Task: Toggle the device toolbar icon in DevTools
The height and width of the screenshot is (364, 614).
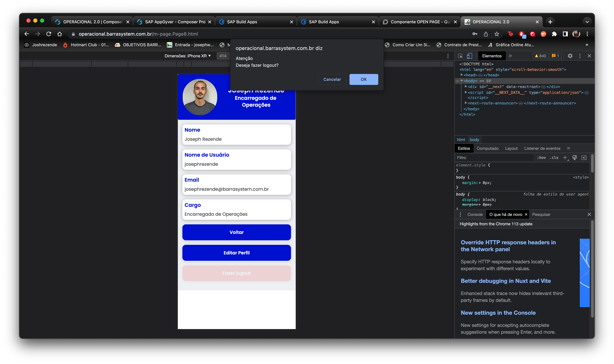Action: [469, 56]
